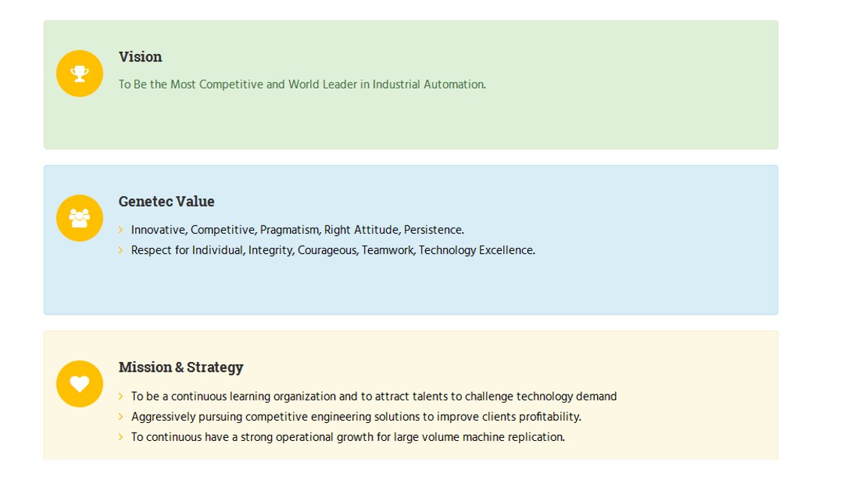Screen dimensions: 854x504
Task: Click the chevron bullet before Respect for Individual
Action: pyautogui.click(x=121, y=250)
